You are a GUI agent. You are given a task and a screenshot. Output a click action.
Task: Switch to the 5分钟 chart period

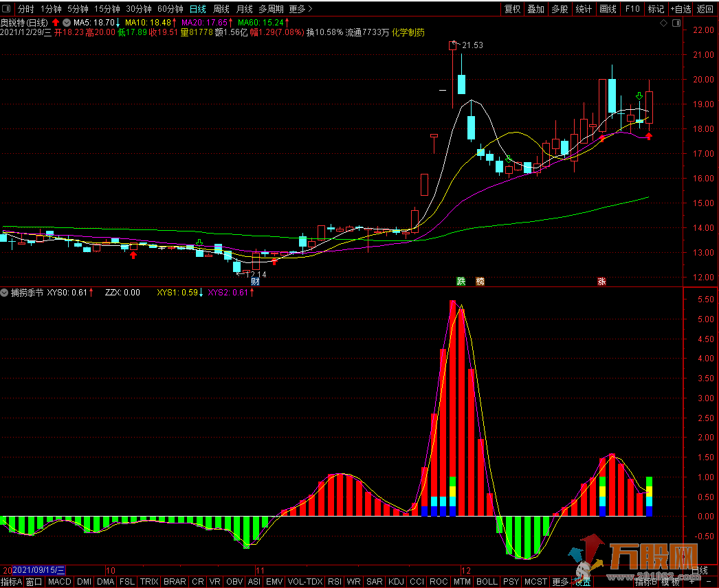click(x=78, y=9)
